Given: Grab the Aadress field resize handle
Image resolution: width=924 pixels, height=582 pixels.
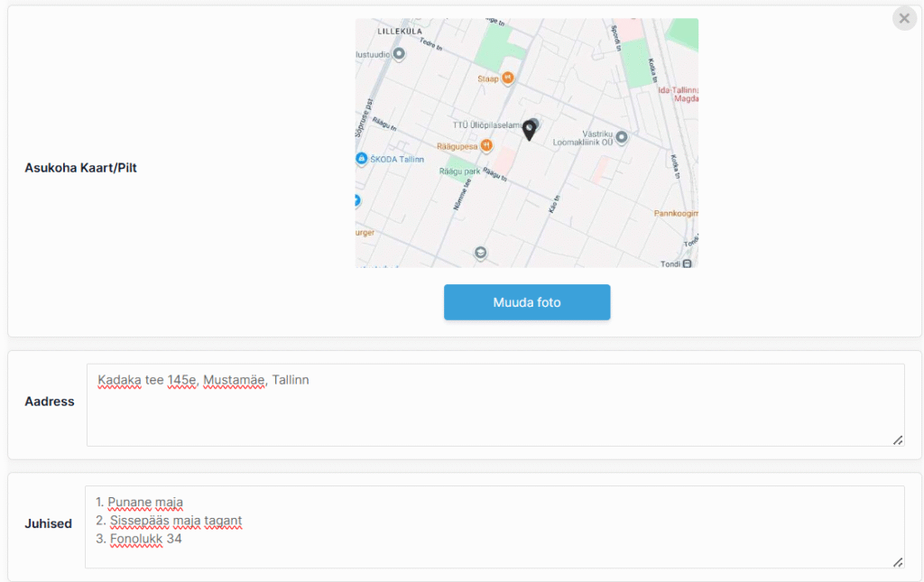Looking at the screenshot, I should pyautogui.click(x=898, y=439).
